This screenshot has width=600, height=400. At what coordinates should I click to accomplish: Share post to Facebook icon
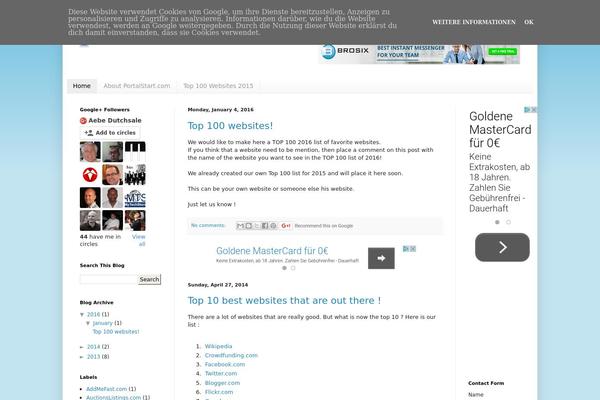coord(264,226)
